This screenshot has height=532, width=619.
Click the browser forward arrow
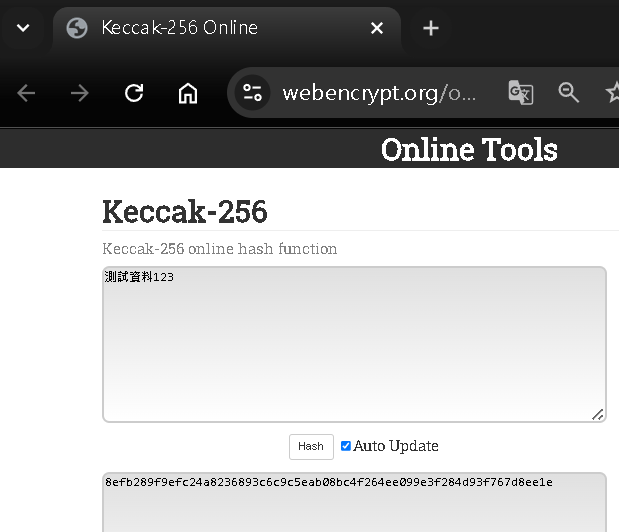coord(80,94)
